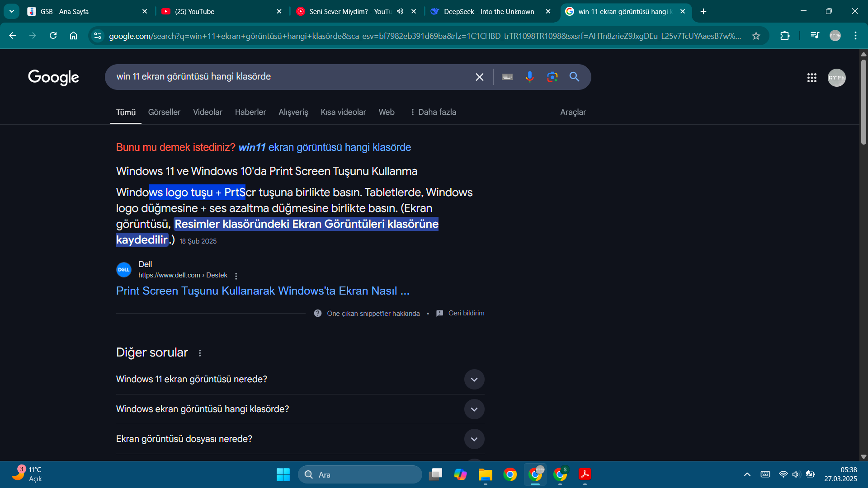Open the browser home page
Screen dimensions: 868x488
pos(73,36)
